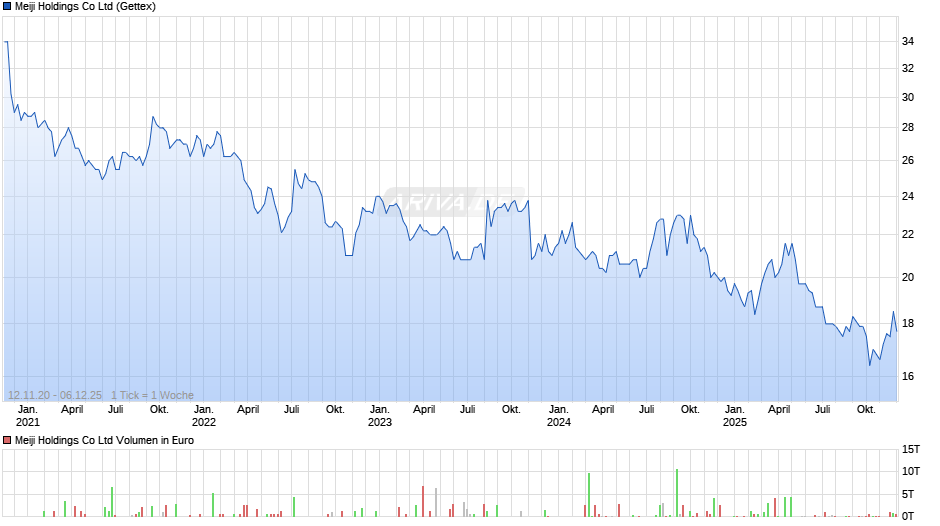Image resolution: width=940 pixels, height=526 pixels.
Task: Click the tallest green volume bar near Okt. 2024
Action: pyautogui.click(x=677, y=493)
